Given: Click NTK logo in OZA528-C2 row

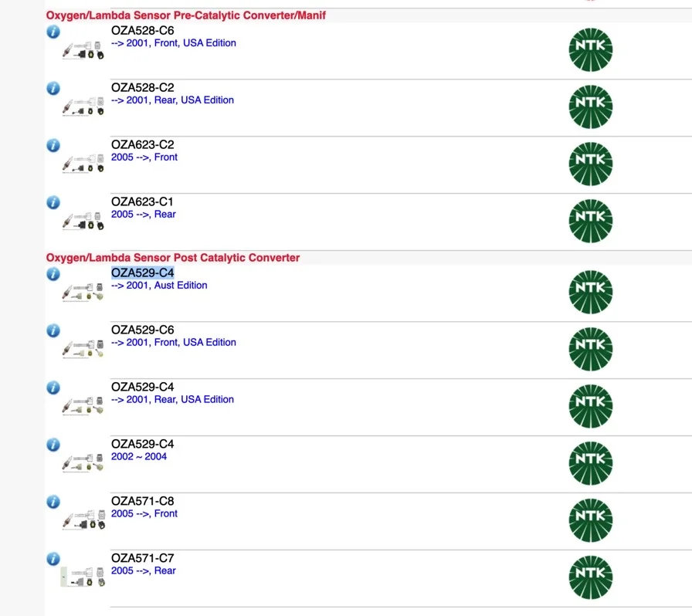Looking at the screenshot, I should [x=591, y=107].
